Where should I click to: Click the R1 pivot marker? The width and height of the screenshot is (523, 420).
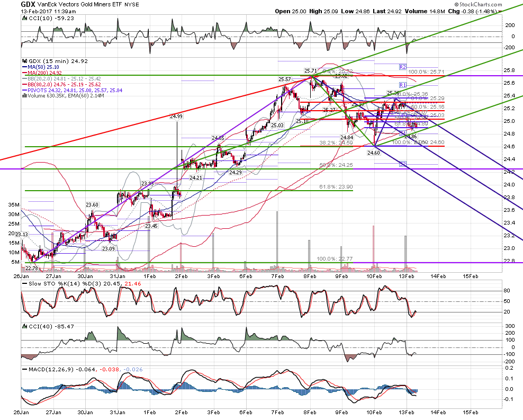pos(403,85)
